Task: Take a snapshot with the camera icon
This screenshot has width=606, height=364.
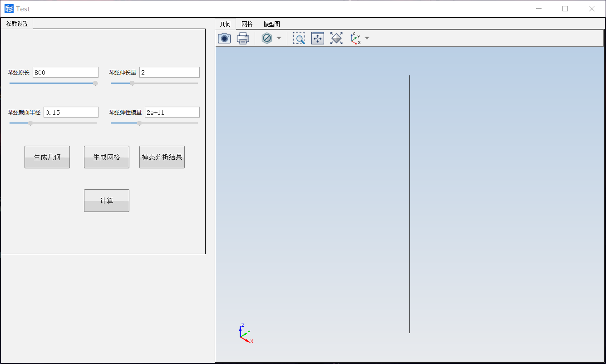Action: (224, 39)
